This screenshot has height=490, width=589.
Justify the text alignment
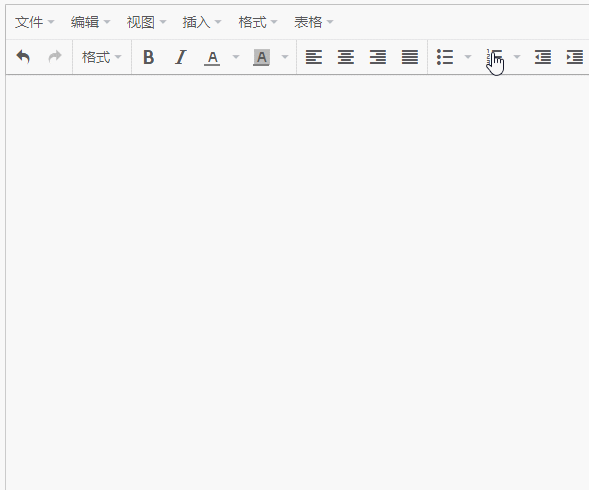click(410, 57)
